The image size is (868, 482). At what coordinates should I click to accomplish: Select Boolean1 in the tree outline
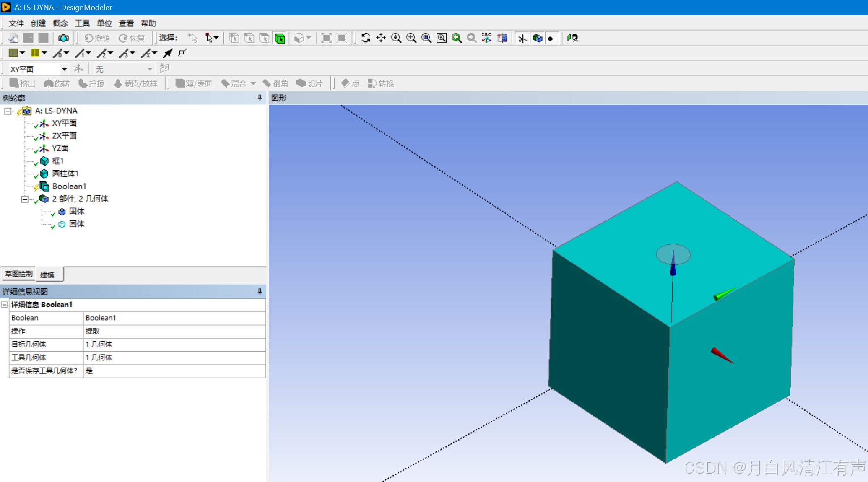click(x=69, y=186)
